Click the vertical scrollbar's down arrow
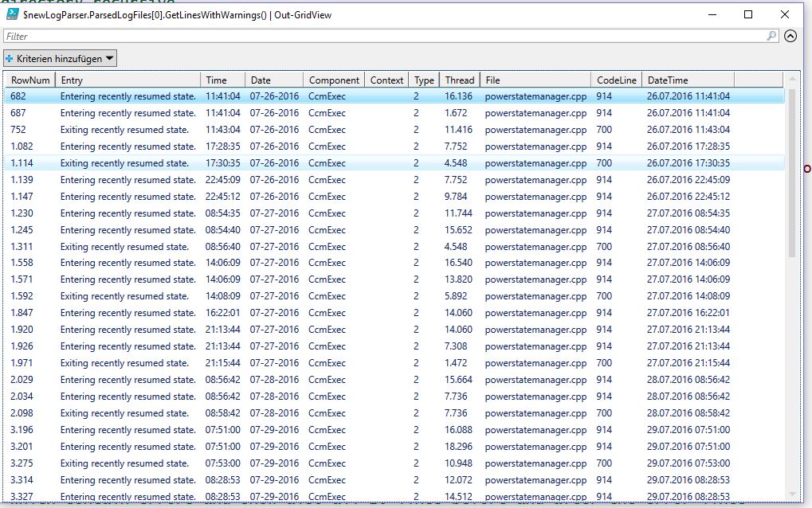The image size is (812, 508). coord(792,494)
